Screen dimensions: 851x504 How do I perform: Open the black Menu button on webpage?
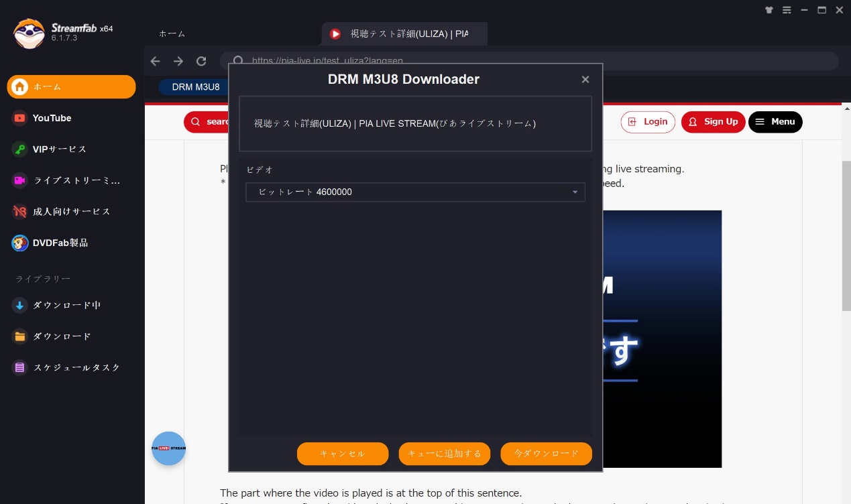[x=775, y=122]
